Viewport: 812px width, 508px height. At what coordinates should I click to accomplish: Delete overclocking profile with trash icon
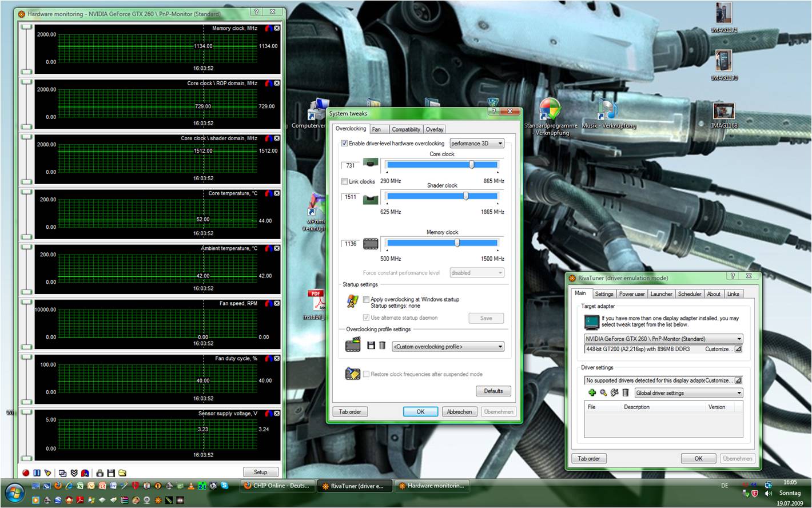coord(382,346)
